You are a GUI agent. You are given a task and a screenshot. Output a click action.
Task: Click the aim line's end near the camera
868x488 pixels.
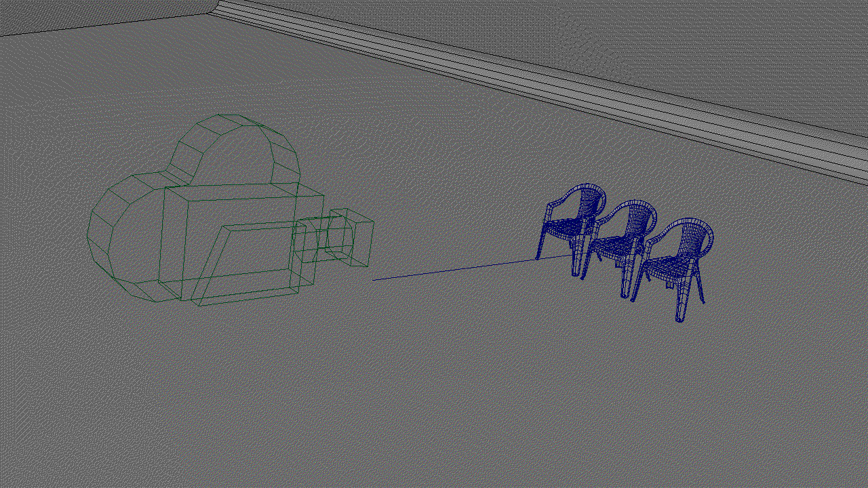click(375, 279)
